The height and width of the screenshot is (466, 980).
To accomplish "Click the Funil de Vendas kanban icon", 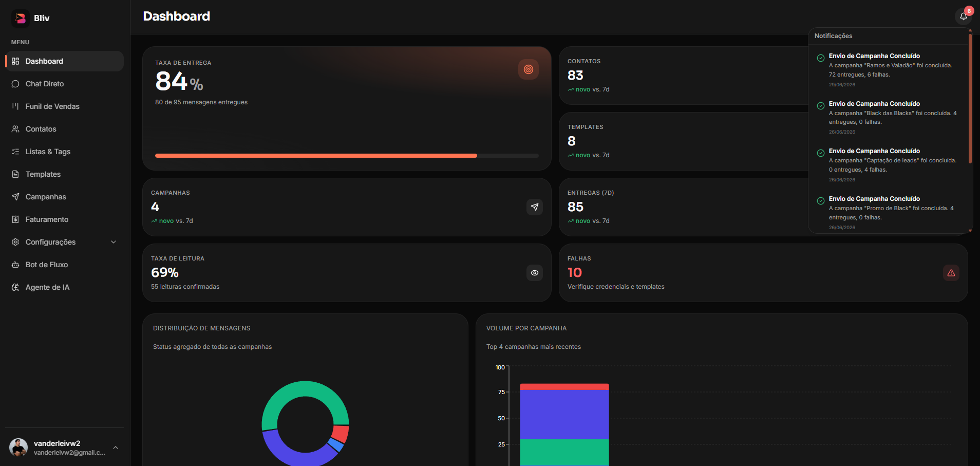I will 15,106.
